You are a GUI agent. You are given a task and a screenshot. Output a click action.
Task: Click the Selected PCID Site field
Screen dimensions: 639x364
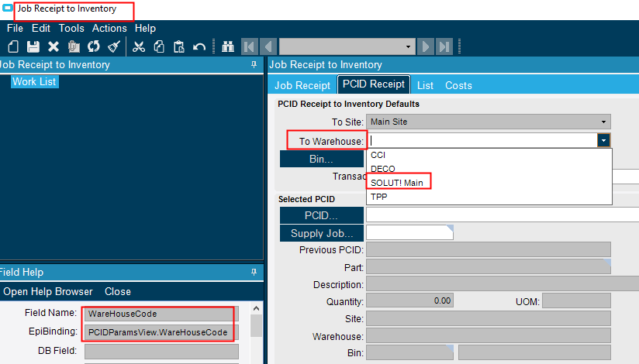click(x=489, y=318)
